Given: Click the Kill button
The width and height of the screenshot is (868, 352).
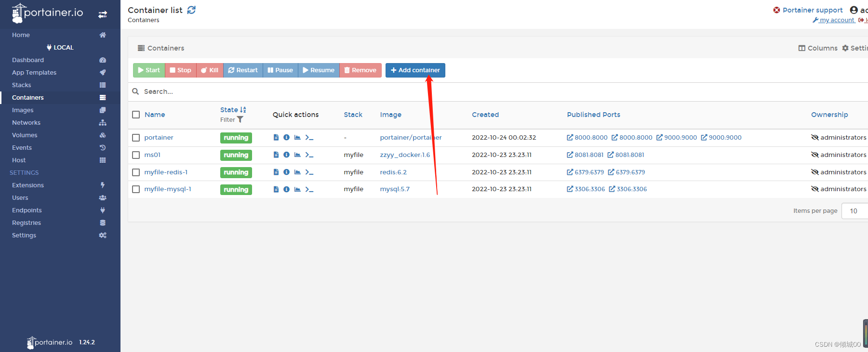Looking at the screenshot, I should 210,70.
